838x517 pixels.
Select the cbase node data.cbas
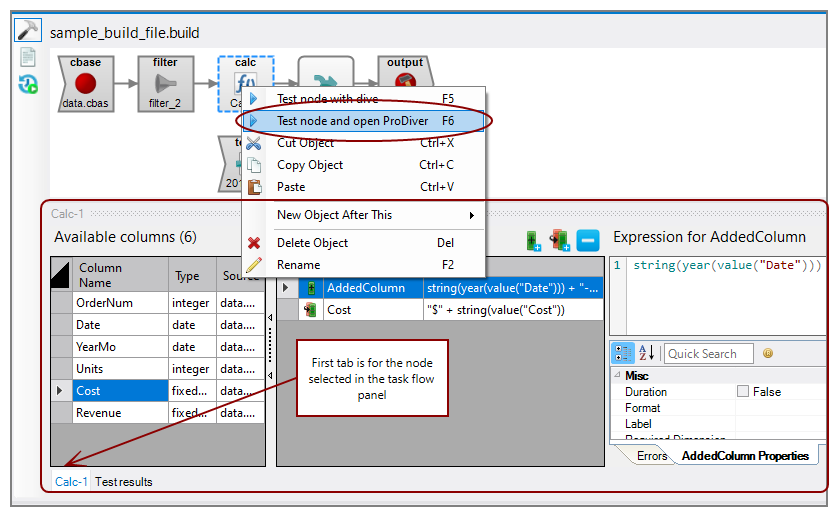pyautogui.click(x=85, y=84)
